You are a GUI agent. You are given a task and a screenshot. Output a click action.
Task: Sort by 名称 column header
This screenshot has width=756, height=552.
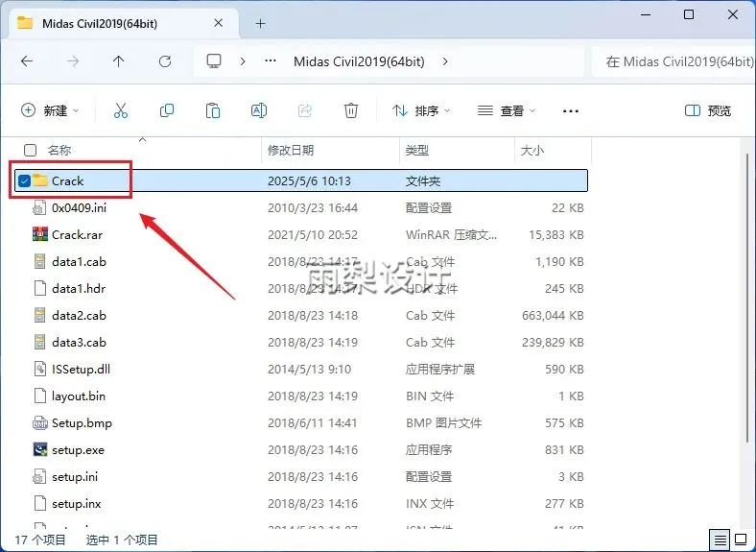[59, 150]
